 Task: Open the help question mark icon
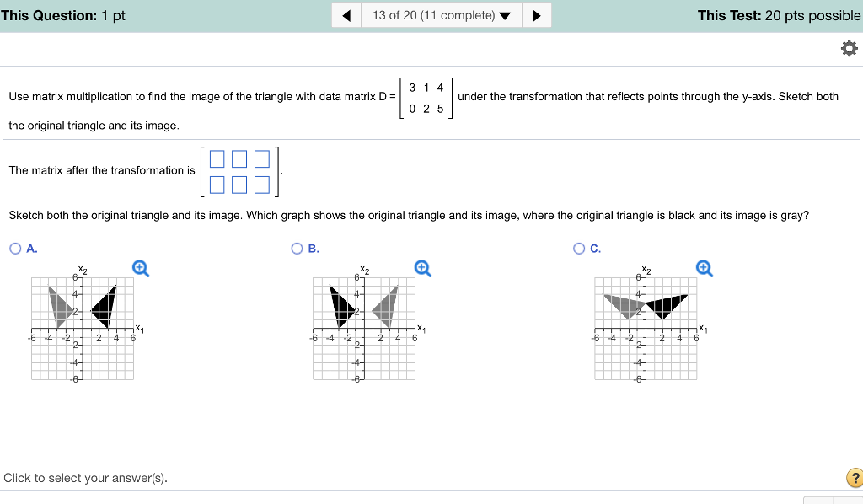pos(854,478)
